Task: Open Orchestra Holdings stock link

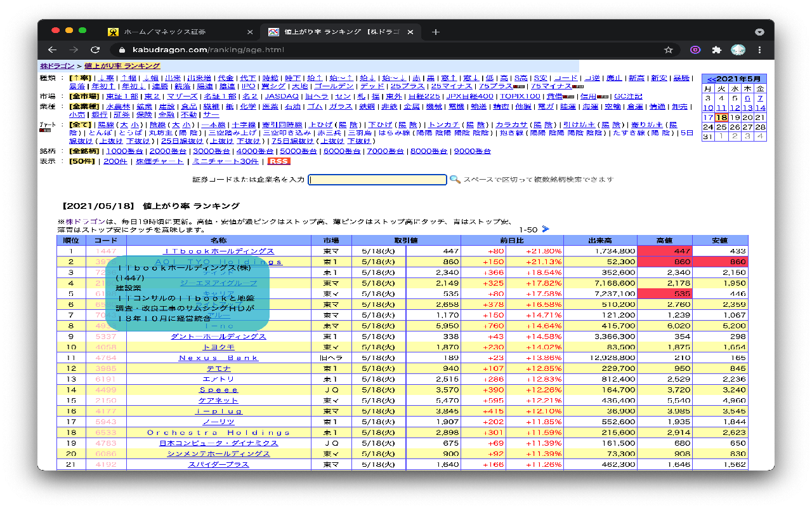Action: point(219,432)
